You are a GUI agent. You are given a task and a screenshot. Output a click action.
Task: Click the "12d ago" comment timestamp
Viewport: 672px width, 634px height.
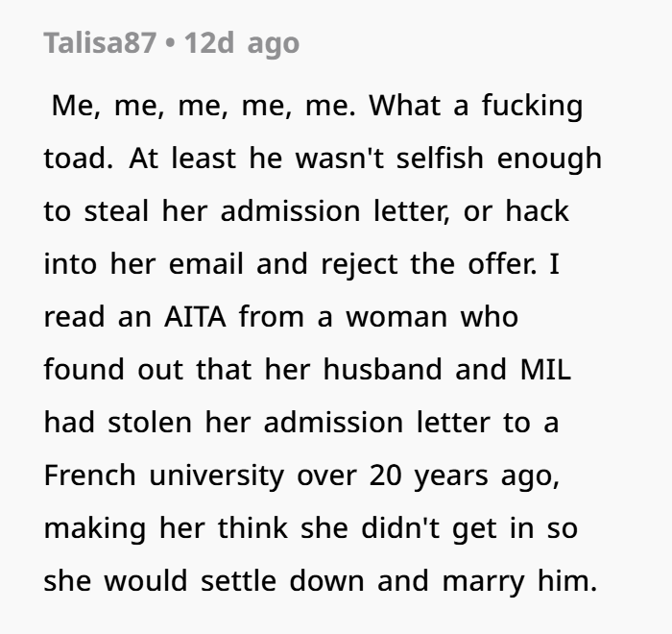241,43
